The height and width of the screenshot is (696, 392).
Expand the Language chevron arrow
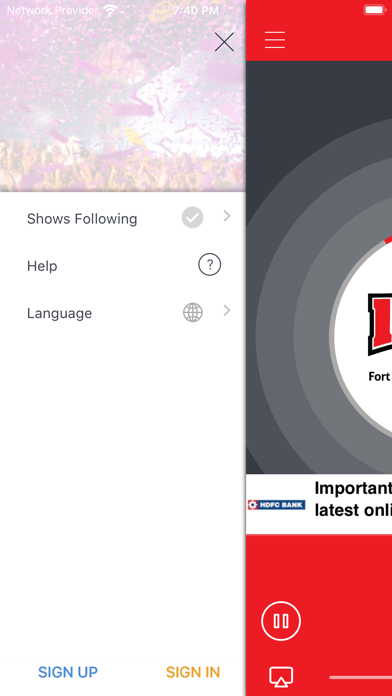coord(227,310)
